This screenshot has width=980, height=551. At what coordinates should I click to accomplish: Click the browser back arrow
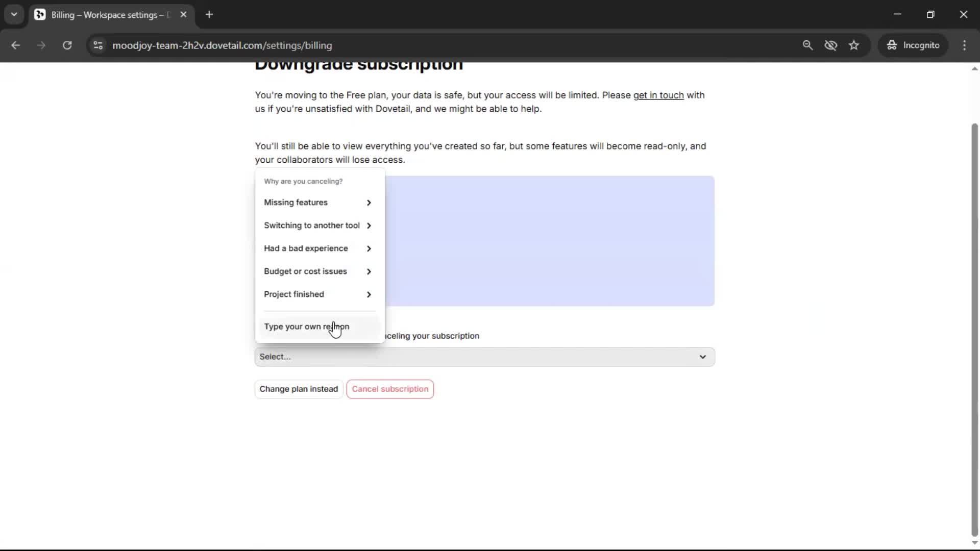click(x=16, y=45)
